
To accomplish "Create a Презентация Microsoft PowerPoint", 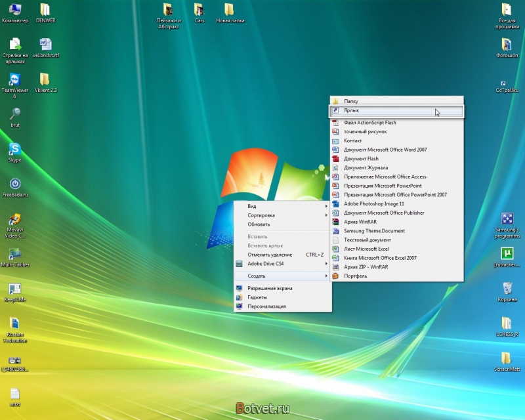I will coord(397,186).
